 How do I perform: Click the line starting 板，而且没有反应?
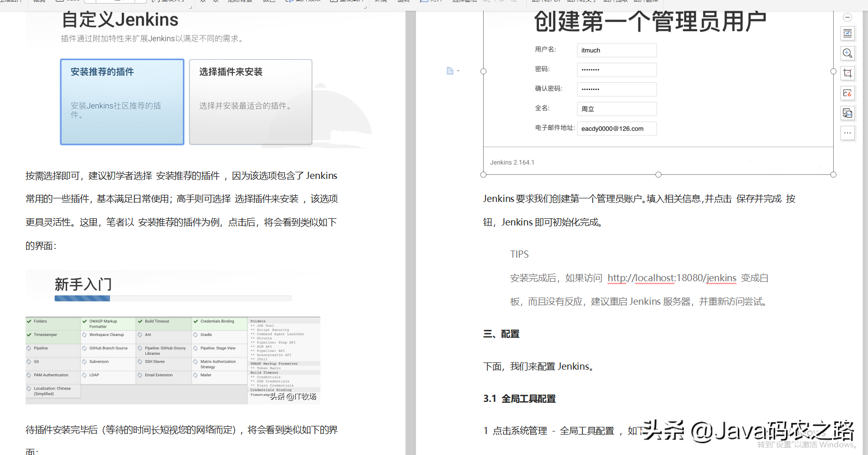(x=639, y=302)
